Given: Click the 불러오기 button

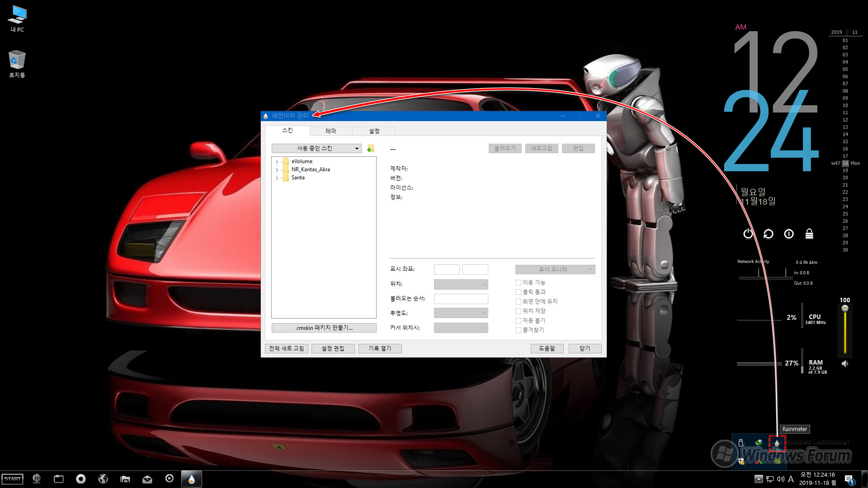Looking at the screenshot, I should (x=505, y=148).
